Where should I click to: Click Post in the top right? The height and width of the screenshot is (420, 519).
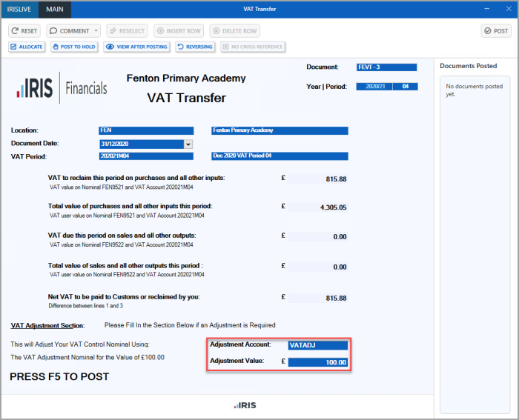point(496,31)
